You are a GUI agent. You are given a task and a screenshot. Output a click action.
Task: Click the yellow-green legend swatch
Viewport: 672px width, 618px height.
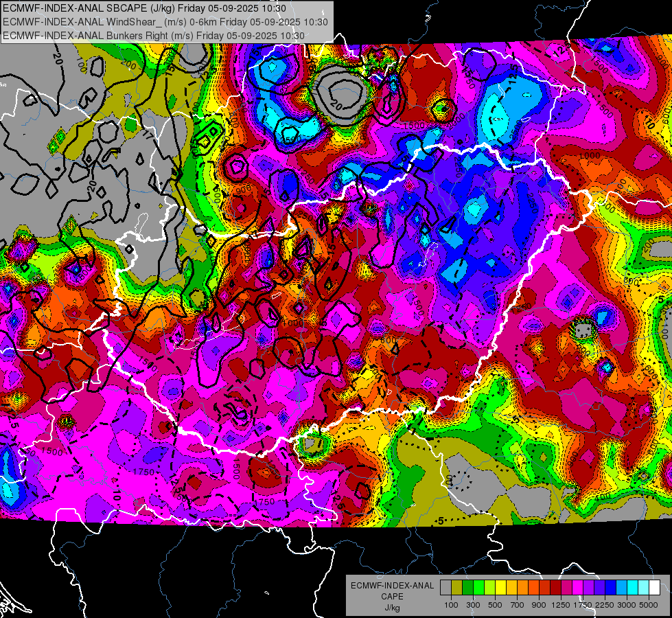click(490, 587)
